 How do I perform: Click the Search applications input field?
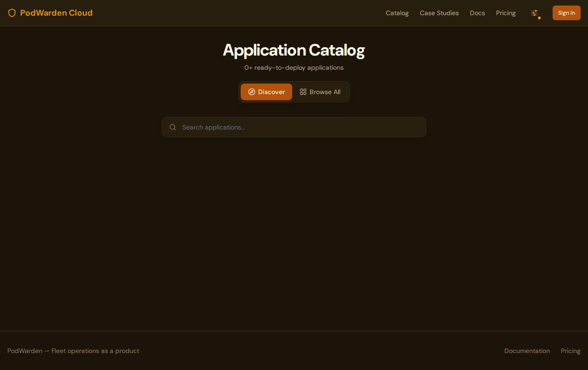294,127
